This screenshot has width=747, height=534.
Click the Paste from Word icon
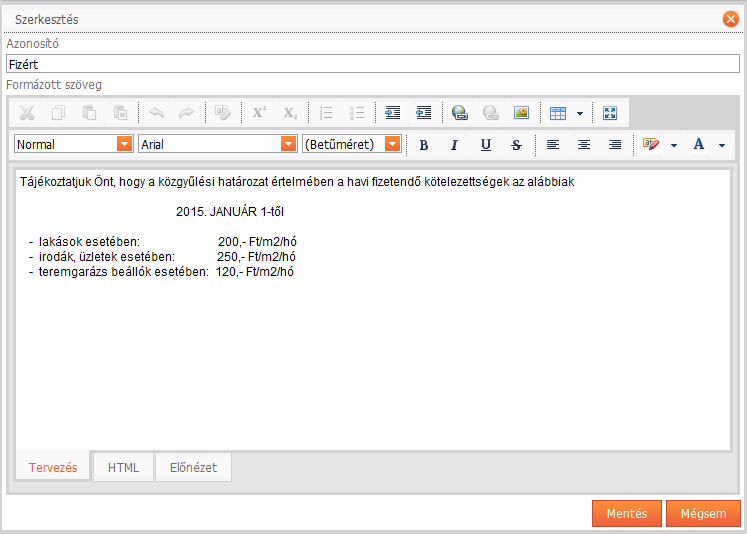point(120,113)
